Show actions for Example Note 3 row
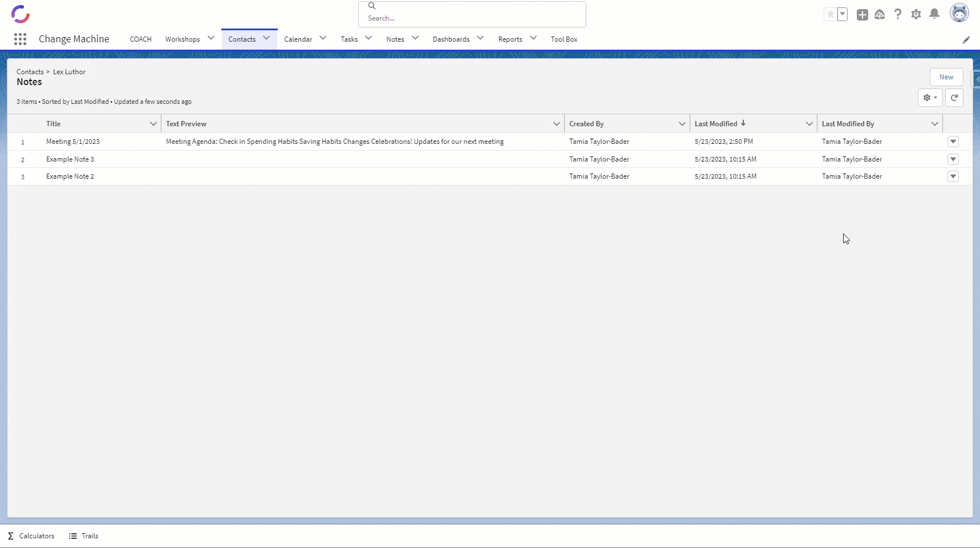This screenshot has height=548, width=980. (x=953, y=159)
